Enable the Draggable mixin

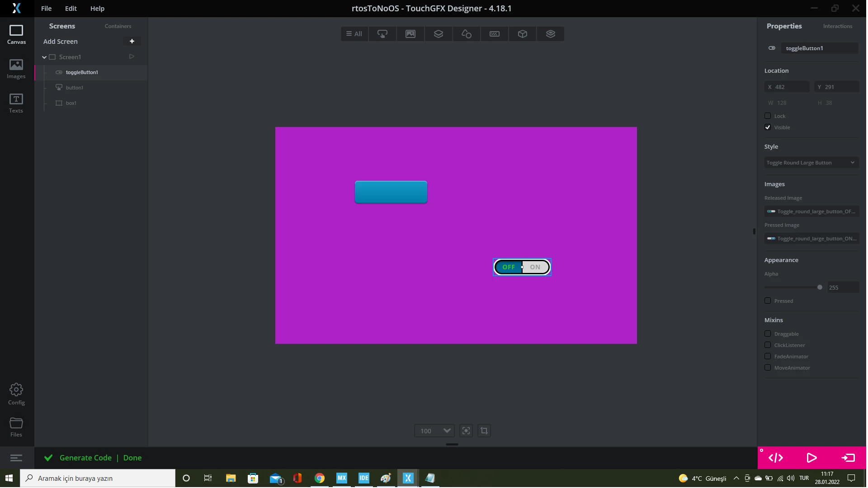pos(768,333)
